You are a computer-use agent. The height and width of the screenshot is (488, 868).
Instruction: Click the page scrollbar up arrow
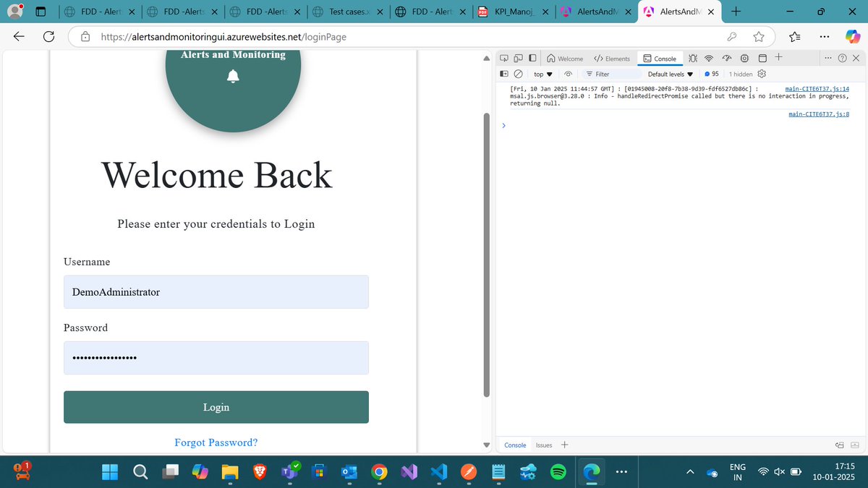(487, 59)
